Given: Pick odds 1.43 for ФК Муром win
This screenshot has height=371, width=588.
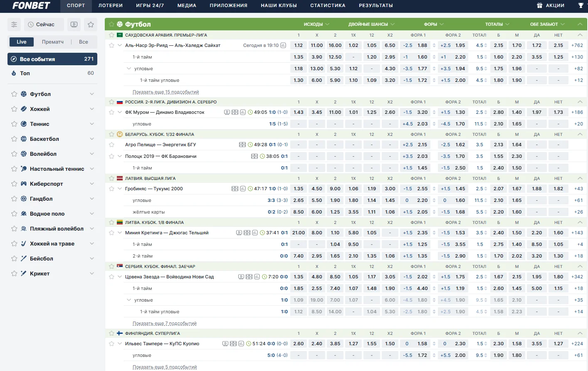Looking at the screenshot, I should (x=299, y=112).
